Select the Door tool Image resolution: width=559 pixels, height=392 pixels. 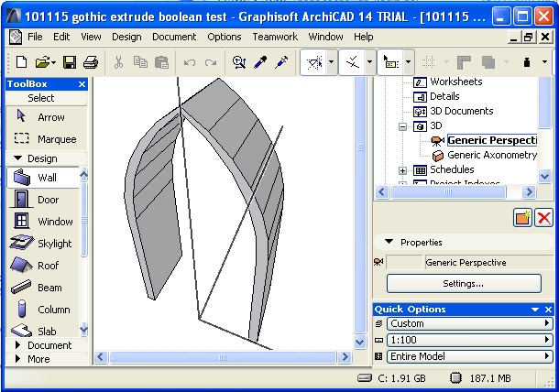coord(43,200)
